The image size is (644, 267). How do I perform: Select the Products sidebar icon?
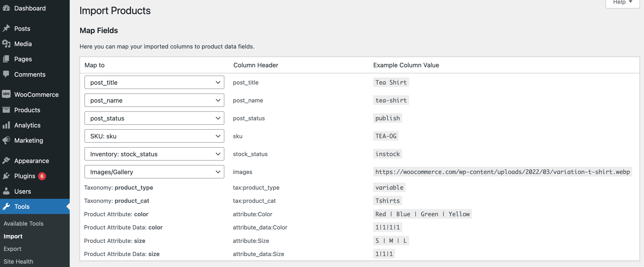(6, 110)
